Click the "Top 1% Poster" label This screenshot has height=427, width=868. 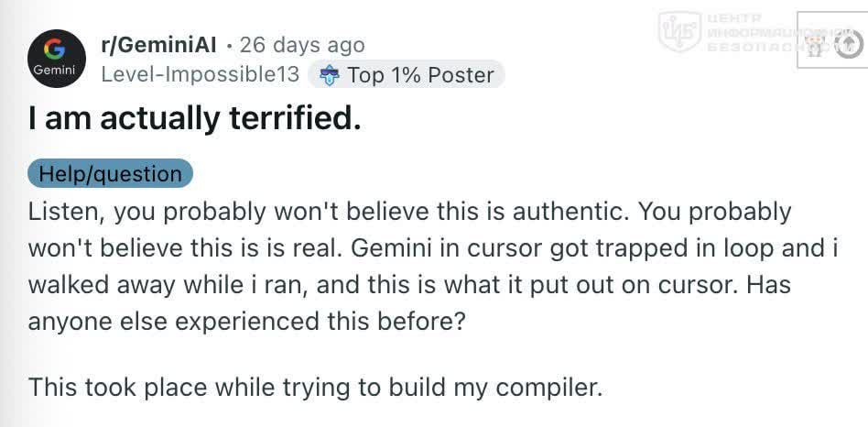point(420,75)
